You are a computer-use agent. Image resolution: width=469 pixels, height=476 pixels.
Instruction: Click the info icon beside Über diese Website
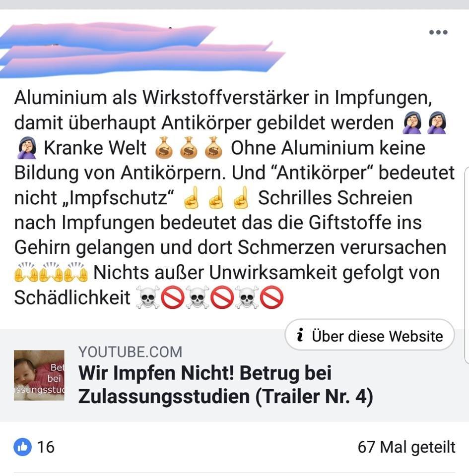tap(300, 335)
